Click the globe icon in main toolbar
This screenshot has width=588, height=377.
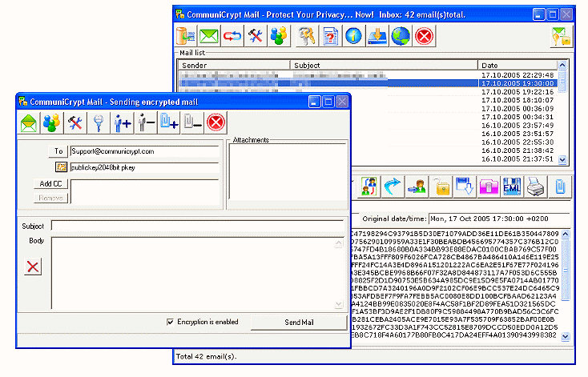click(401, 36)
